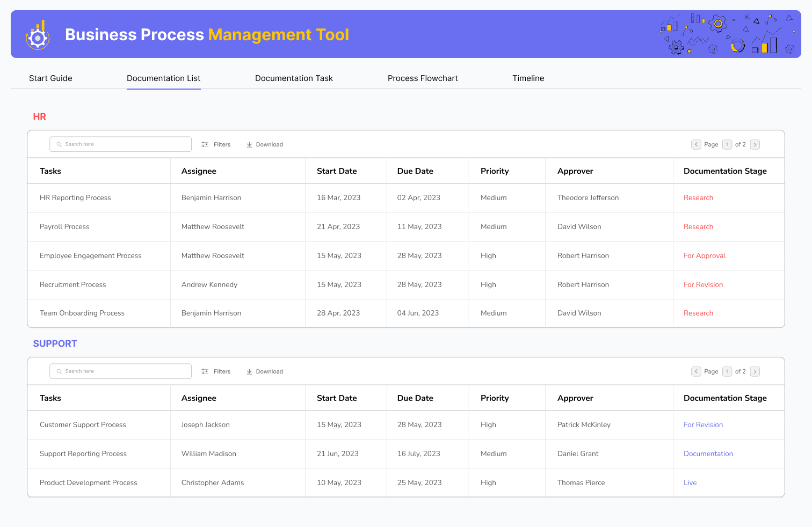Switch to the Process Flowchart tab
The height and width of the screenshot is (527, 812).
point(423,78)
